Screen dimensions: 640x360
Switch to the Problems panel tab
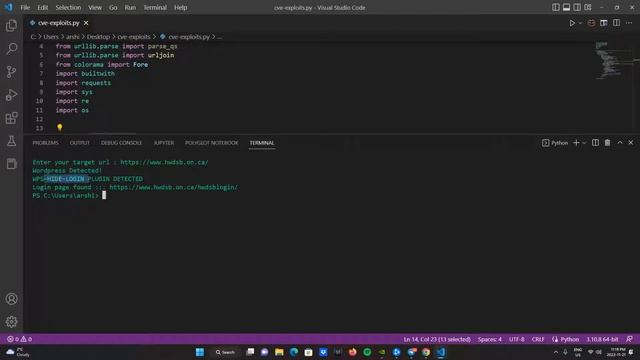(45, 143)
